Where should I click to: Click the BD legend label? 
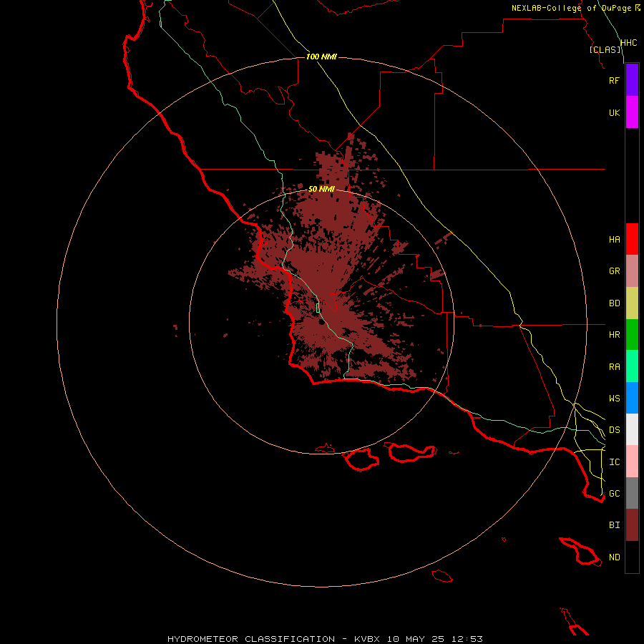pos(614,303)
